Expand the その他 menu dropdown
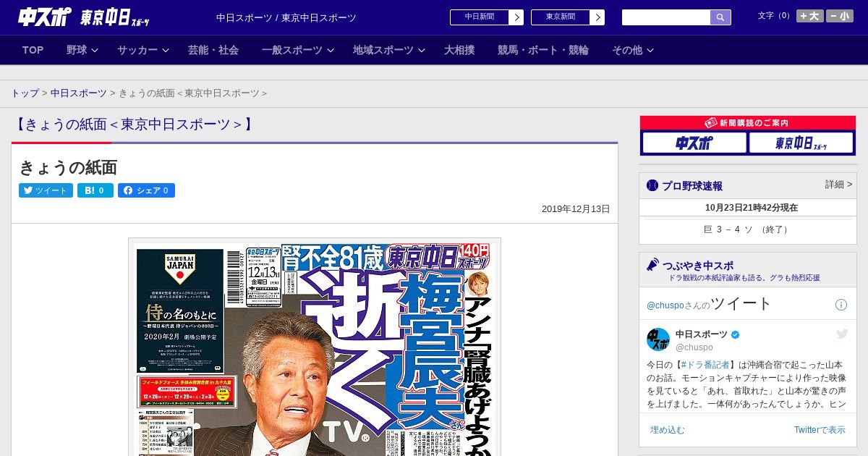 click(633, 50)
